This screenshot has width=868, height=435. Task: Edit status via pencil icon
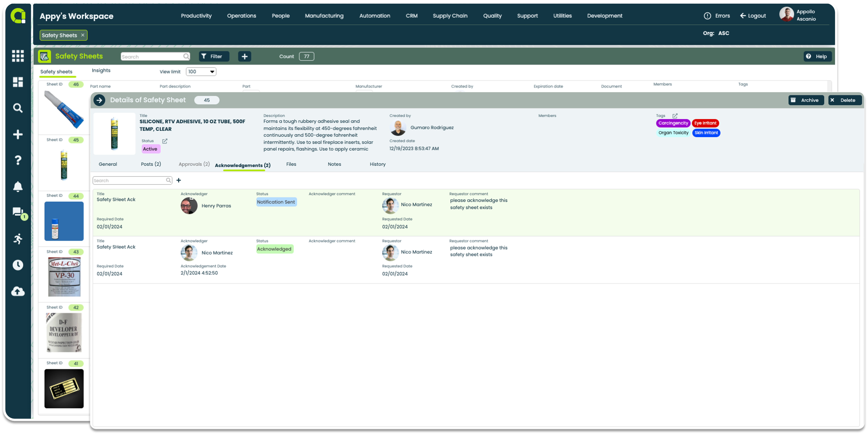[x=165, y=141]
